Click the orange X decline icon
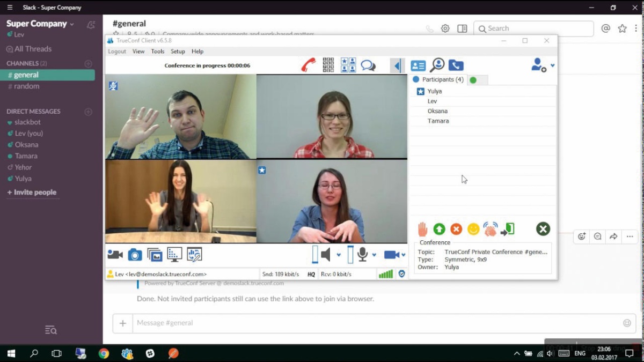The width and height of the screenshot is (644, 362). click(456, 230)
